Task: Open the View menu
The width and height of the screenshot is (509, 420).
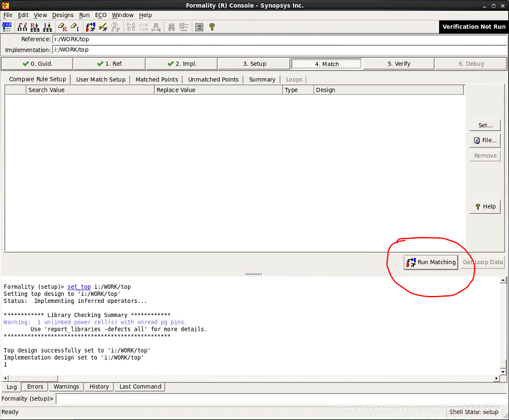Action: [40, 15]
